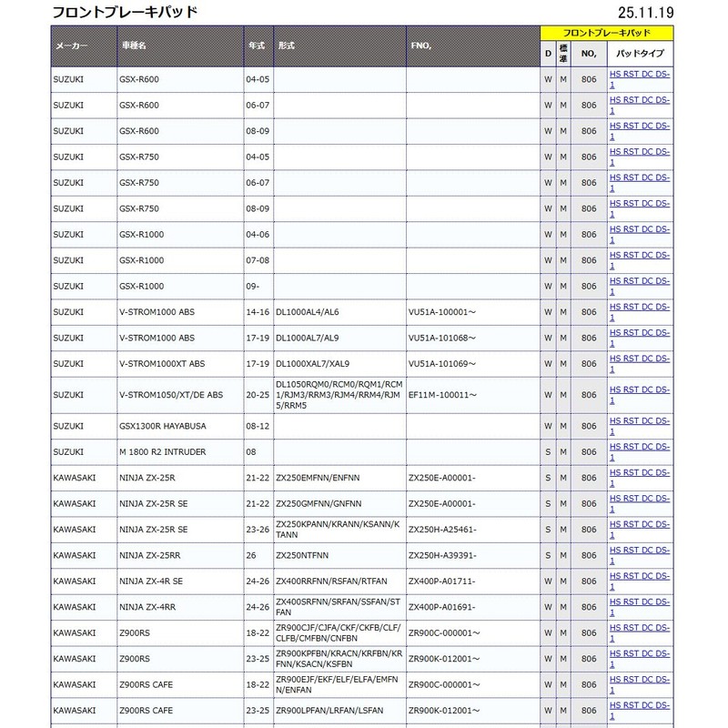
Task: Click the パッドタイプ column header
Action: click(641, 54)
